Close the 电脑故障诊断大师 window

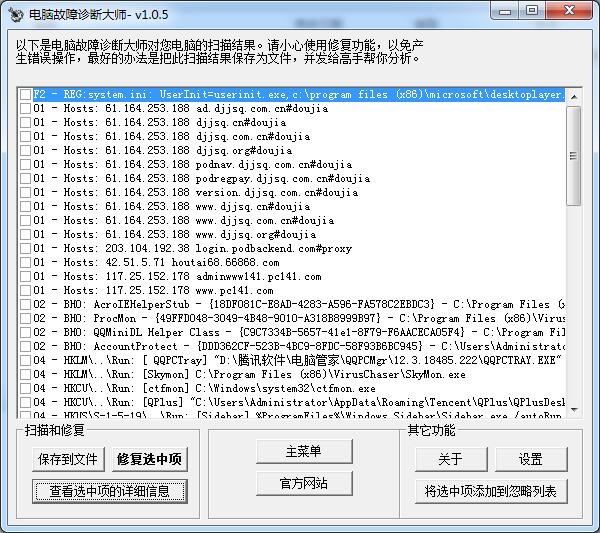click(569, 11)
